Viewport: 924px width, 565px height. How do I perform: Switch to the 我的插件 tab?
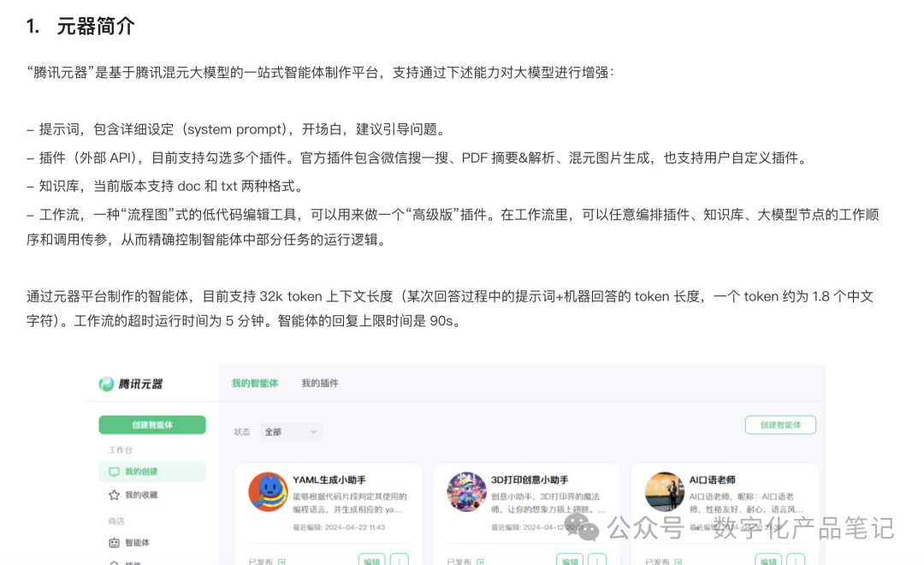[320, 384]
